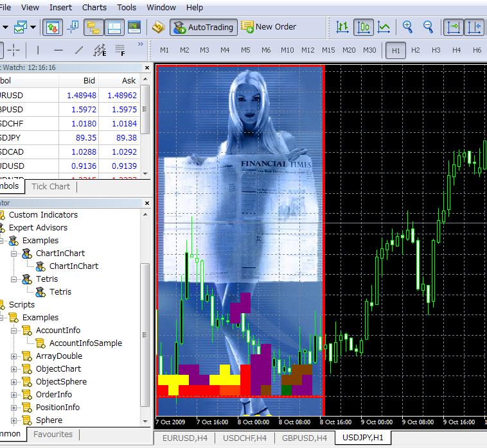
Task: Switch to the M1 timeframe
Action: click(164, 50)
